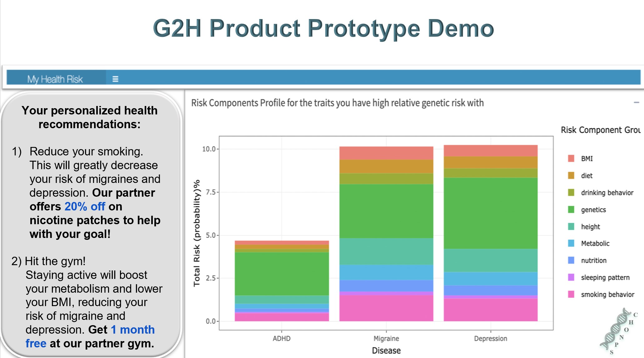Click the hamburger menu icon
The image size is (644, 358).
tap(115, 79)
